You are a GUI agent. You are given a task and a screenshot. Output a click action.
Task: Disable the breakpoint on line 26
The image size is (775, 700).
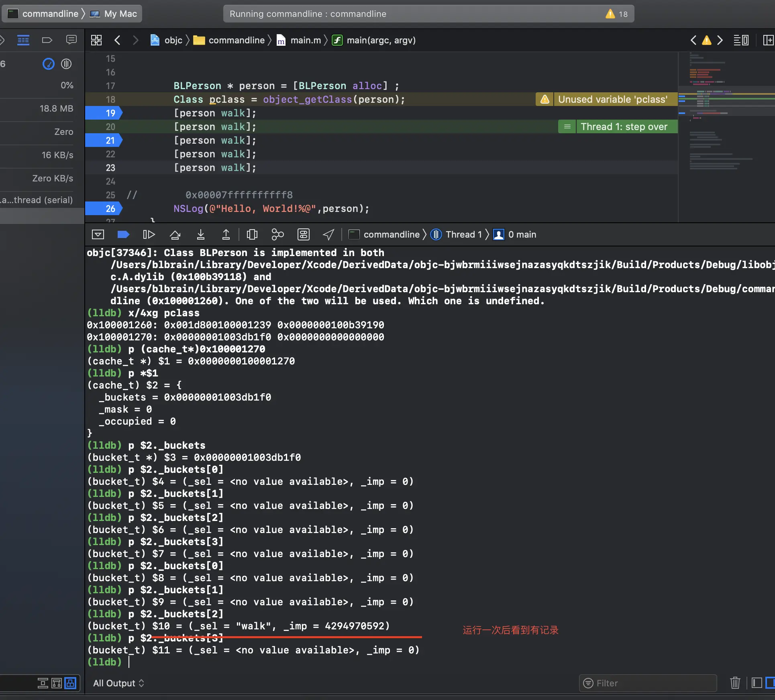click(104, 209)
